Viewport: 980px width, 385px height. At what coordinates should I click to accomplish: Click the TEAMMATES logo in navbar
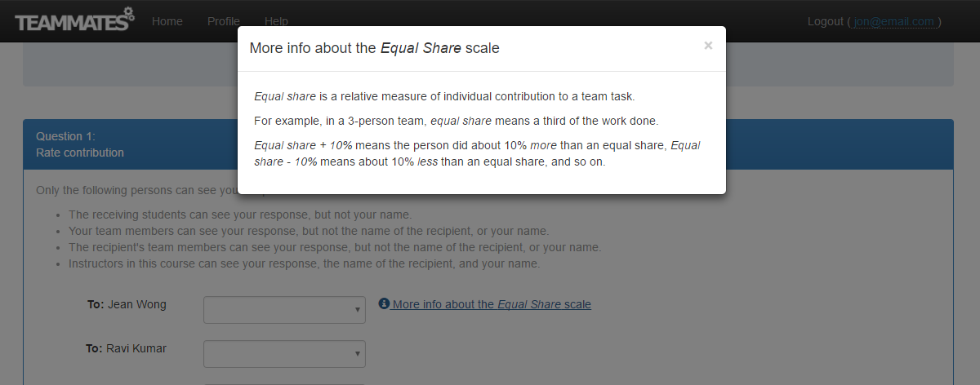(75, 20)
